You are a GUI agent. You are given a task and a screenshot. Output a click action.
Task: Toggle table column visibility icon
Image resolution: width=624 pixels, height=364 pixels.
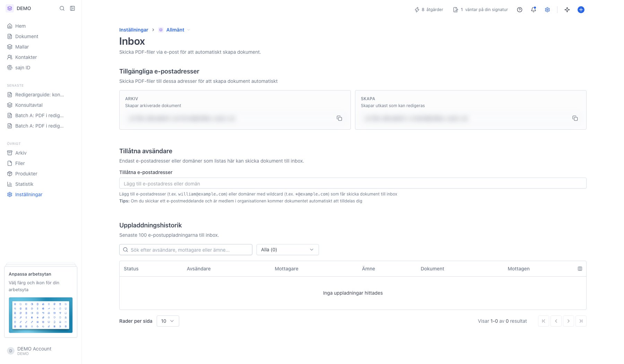[580, 269]
